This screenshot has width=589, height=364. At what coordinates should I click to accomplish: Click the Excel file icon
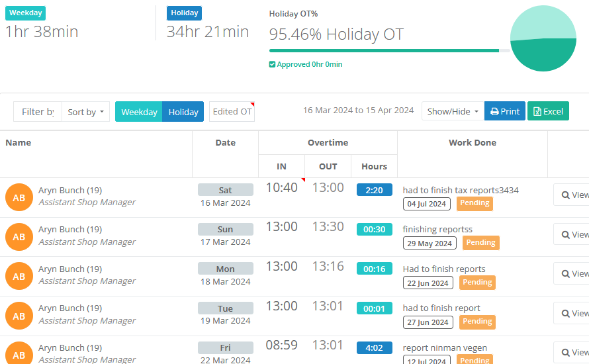[537, 112]
